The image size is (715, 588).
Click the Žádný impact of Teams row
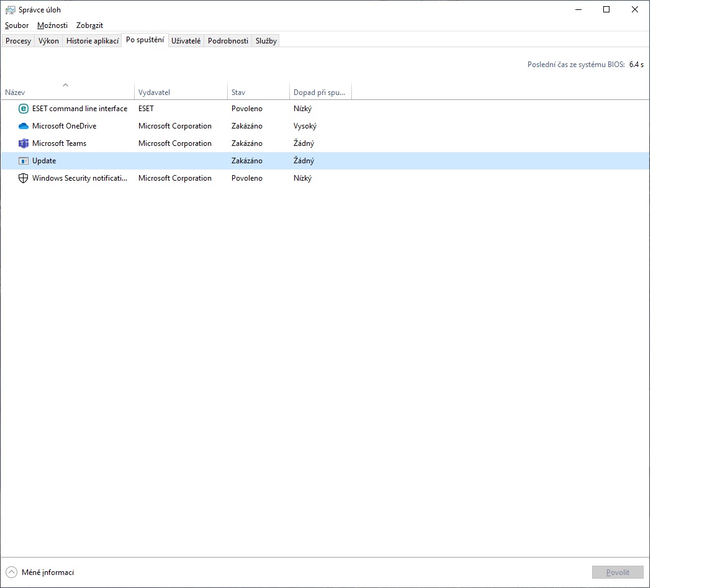tap(304, 143)
